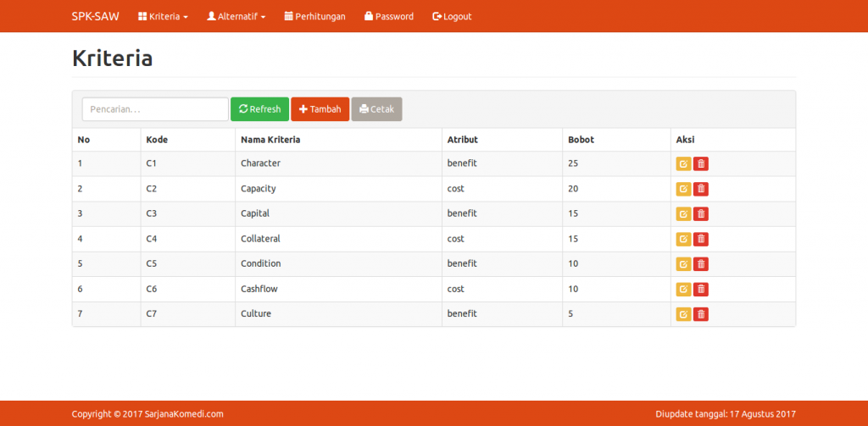Delete the Collateral criteria row

click(701, 239)
